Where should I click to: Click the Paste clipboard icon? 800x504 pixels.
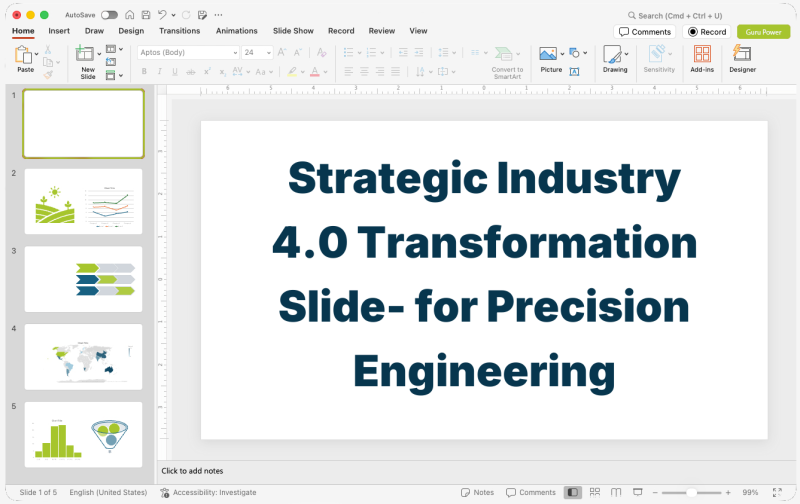pyautogui.click(x=23, y=54)
